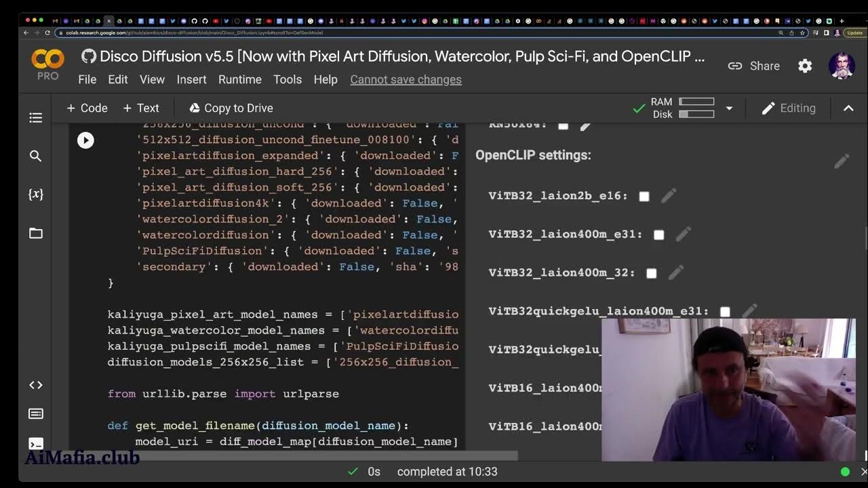This screenshot has width=868, height=488.
Task: Click the 'completed at 10:33' status text
Action: coord(447,472)
